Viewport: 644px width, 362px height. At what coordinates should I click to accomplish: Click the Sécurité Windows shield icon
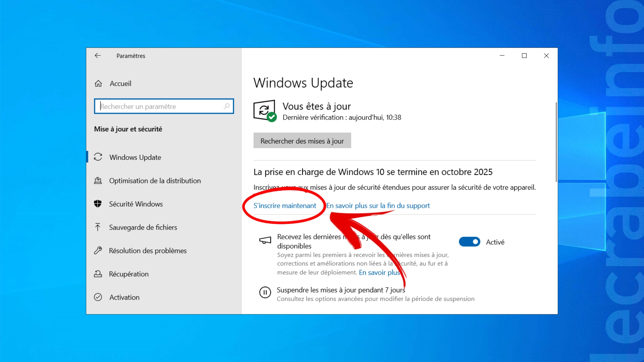pyautogui.click(x=98, y=204)
